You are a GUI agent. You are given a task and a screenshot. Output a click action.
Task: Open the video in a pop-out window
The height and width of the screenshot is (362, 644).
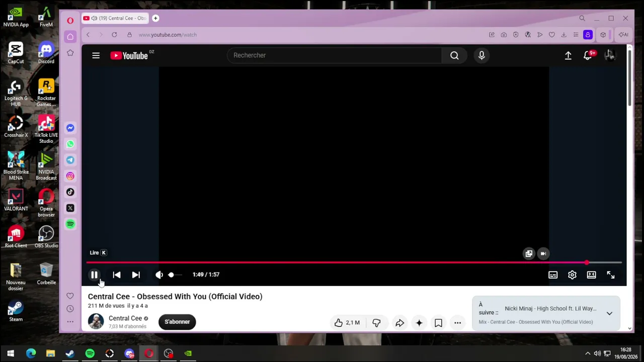tap(529, 253)
